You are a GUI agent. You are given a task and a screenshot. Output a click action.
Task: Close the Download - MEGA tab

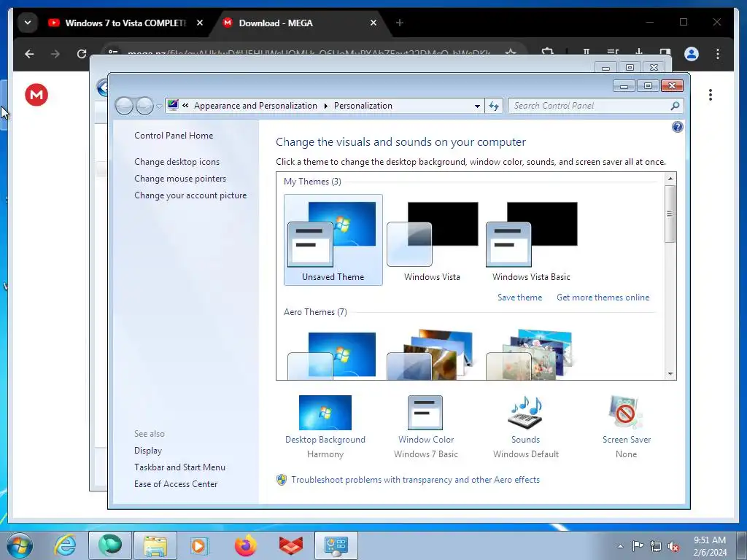pyautogui.click(x=373, y=23)
